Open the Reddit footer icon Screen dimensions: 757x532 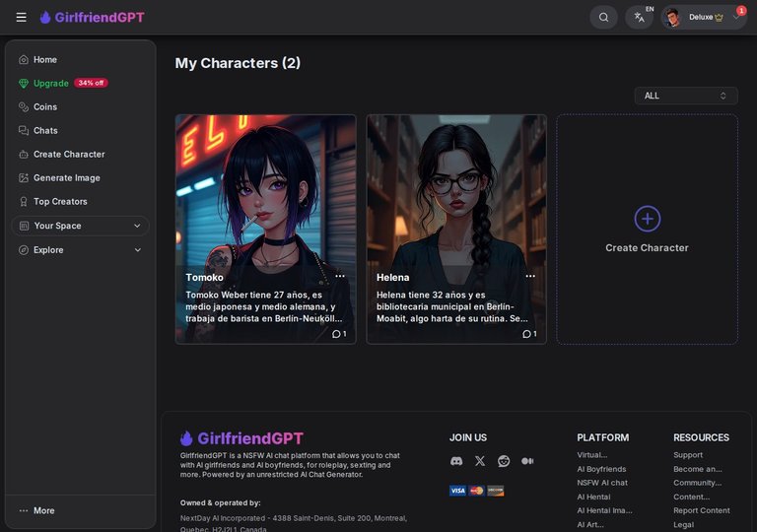click(504, 461)
